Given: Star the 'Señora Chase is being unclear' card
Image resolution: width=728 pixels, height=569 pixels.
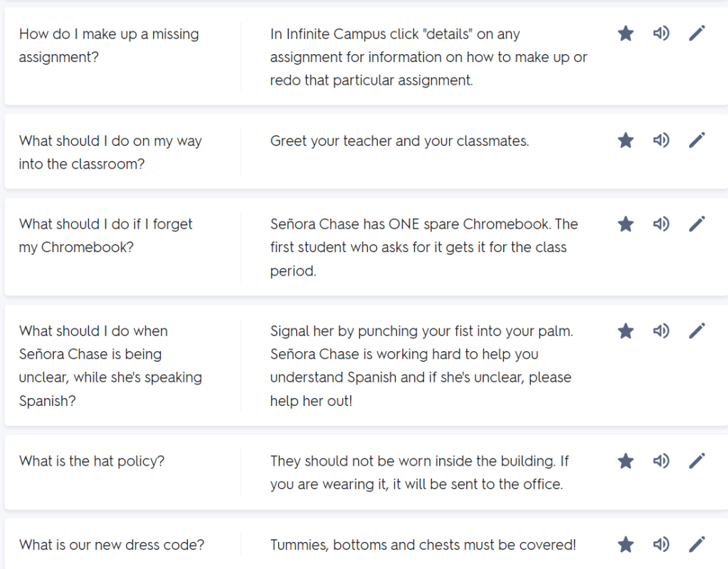Looking at the screenshot, I should [x=626, y=331].
